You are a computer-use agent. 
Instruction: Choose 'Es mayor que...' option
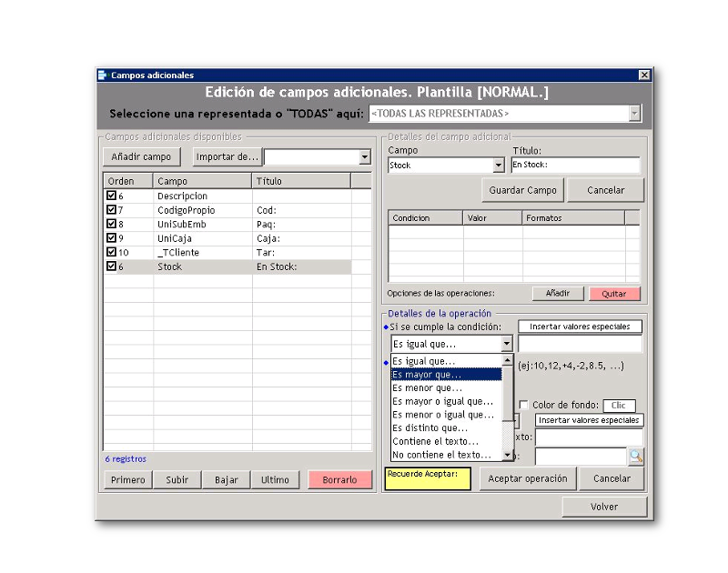[447, 375]
